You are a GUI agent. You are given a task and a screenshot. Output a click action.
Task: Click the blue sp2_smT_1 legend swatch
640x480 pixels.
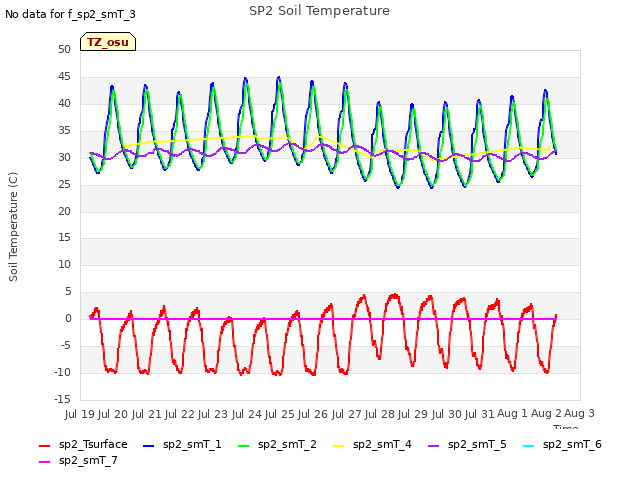click(149, 446)
